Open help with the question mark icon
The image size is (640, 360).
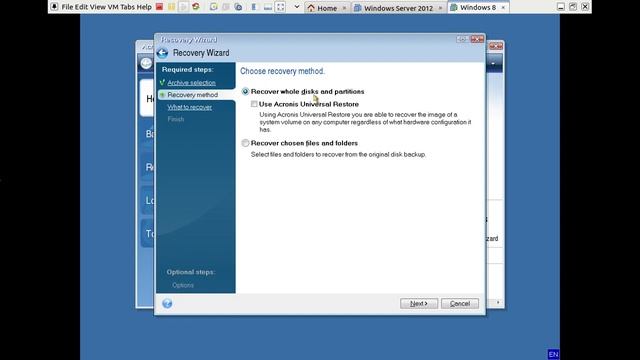click(x=167, y=303)
